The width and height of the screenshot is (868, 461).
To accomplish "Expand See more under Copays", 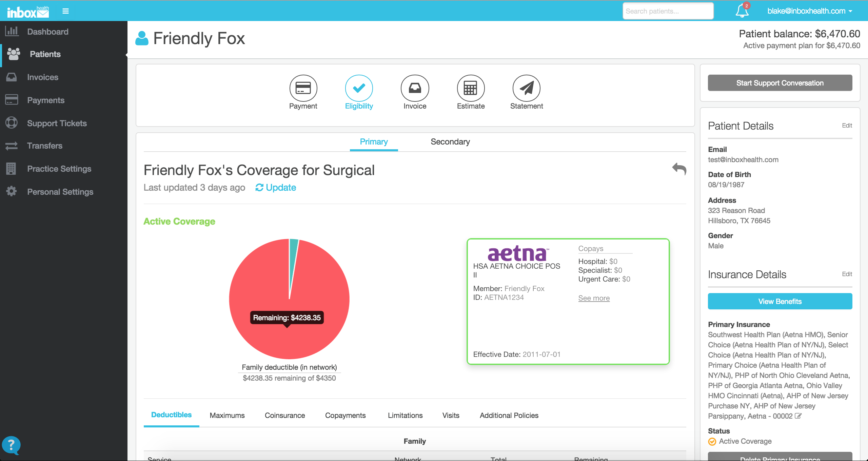I will (594, 298).
